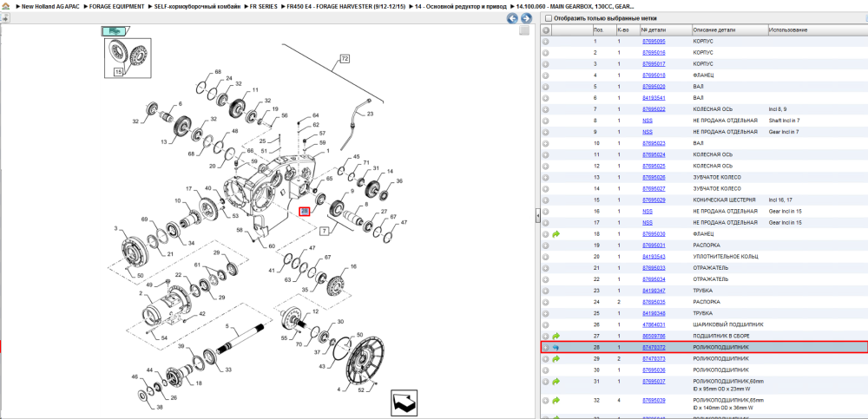Image resolution: width=868 pixels, height=419 pixels.
Task: Open FR SERIES breadcrumb
Action: (264, 6)
